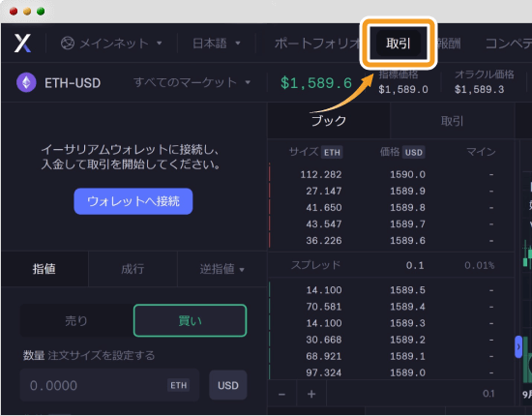Click the スプレッド spread value 0.1

click(x=415, y=265)
